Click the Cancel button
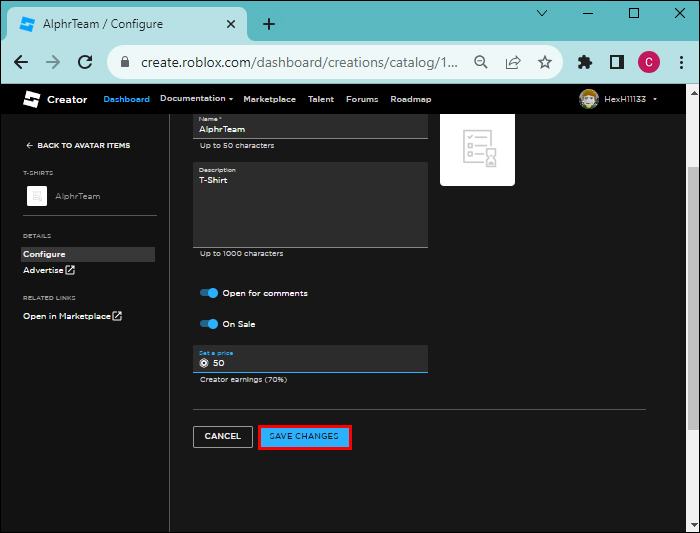700x533 pixels. click(x=222, y=437)
